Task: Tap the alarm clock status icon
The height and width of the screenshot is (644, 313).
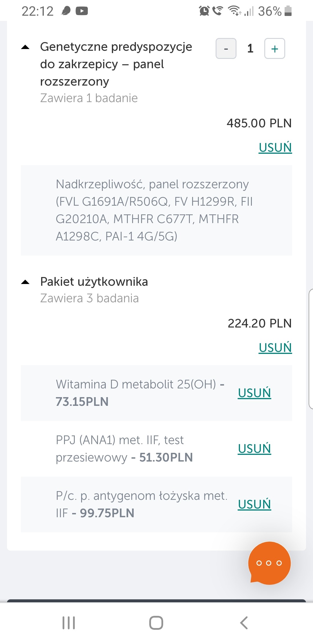Action: (204, 11)
